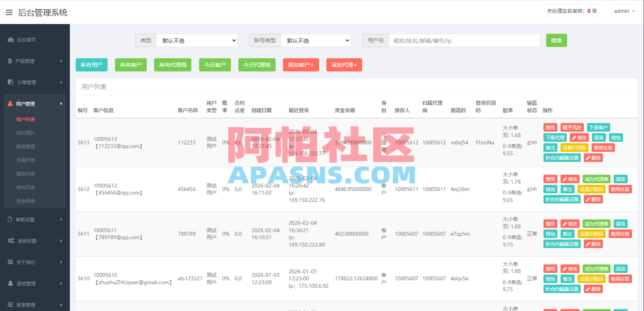Screen dimensions: 644x311
Task: Click the 删除 eraser button for user 5611
Action: coord(593,244)
